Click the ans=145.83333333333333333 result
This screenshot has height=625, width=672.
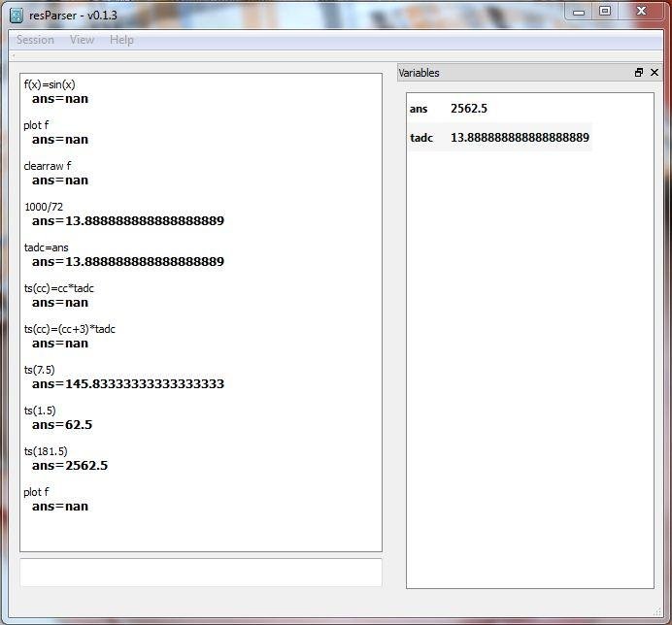128,383
